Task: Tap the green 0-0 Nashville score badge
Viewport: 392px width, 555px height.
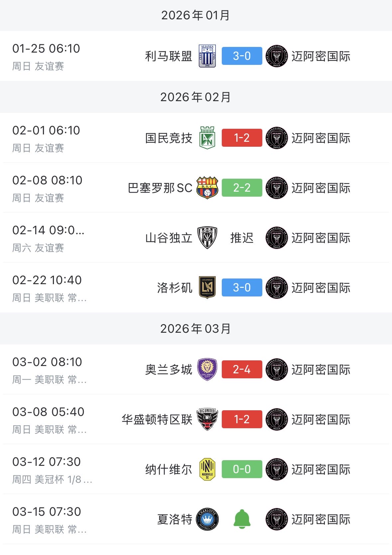Action: 242,469
